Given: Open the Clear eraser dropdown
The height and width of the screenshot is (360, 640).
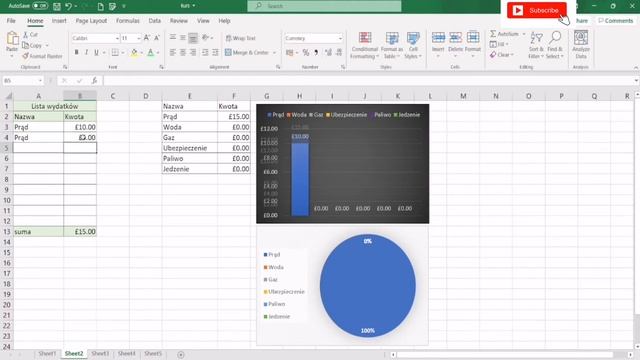Looking at the screenshot, I should click(502, 55).
